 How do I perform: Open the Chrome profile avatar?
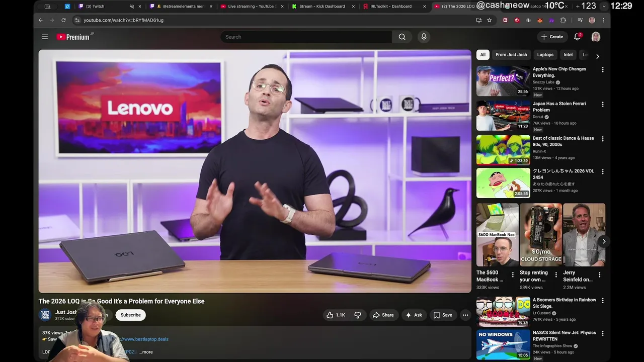592,20
